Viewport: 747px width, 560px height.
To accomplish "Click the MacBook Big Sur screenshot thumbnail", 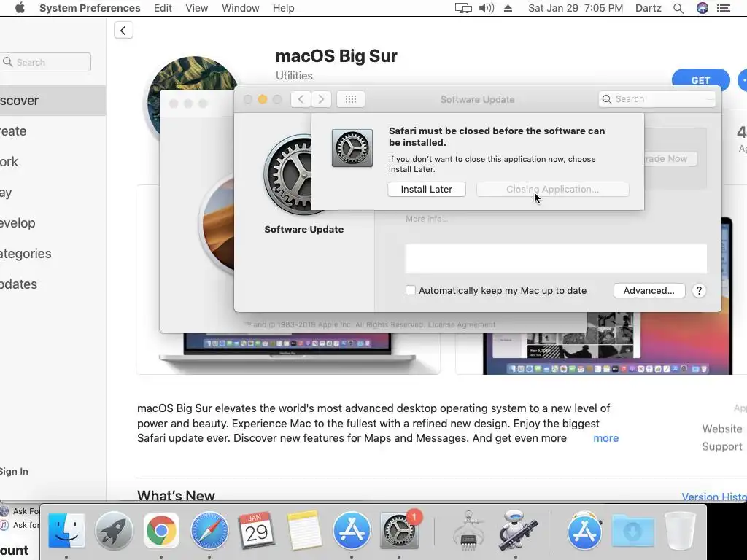I will 287,354.
